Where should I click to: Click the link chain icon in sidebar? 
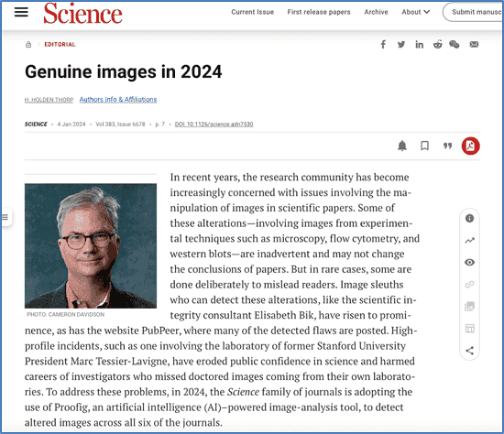coord(469,285)
